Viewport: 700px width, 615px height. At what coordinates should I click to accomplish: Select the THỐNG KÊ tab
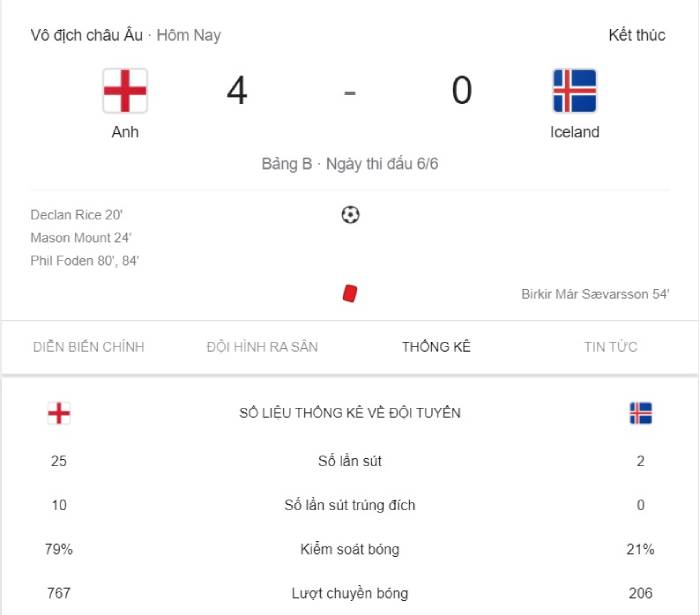click(x=436, y=347)
